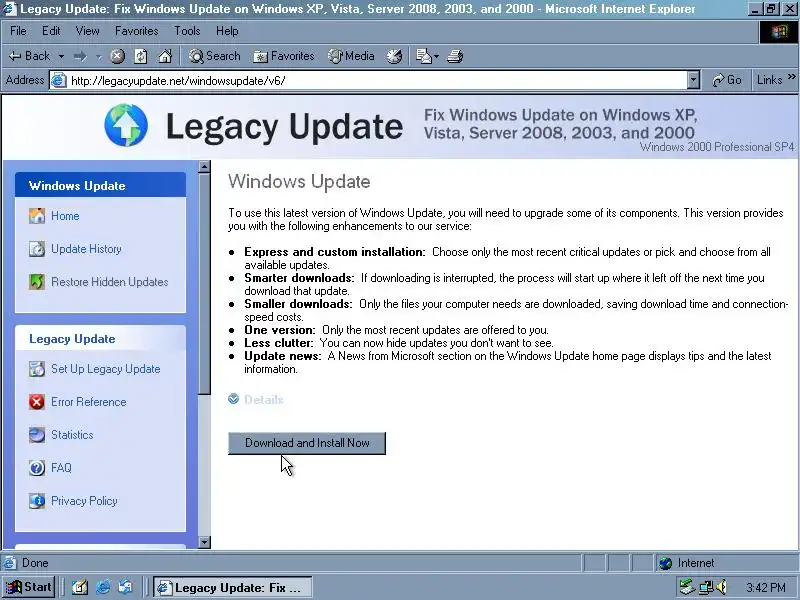800x600 pixels.
Task: Open the Update History link
Action: pyautogui.click(x=86, y=249)
